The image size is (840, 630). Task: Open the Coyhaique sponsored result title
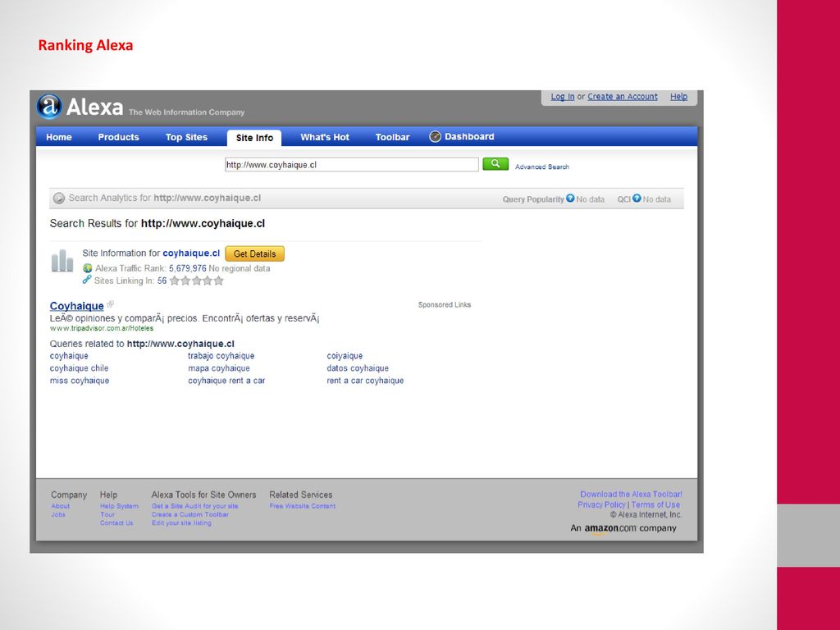[76, 306]
